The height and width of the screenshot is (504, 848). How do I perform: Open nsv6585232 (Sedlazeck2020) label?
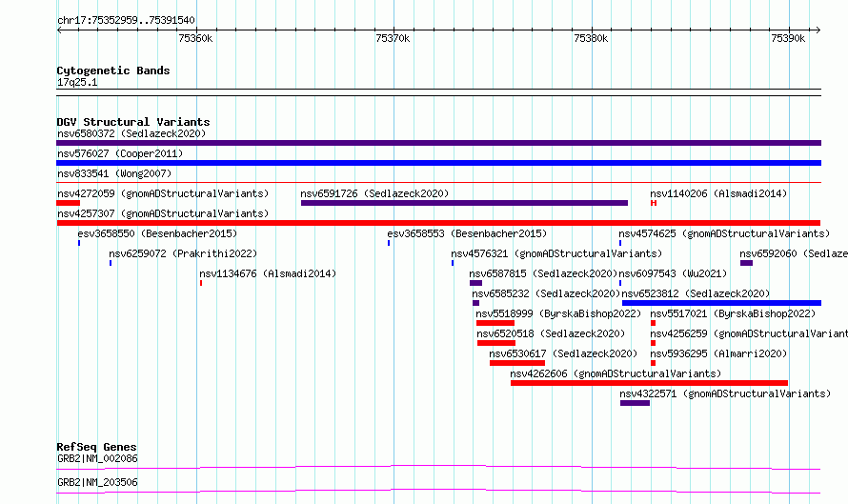(x=546, y=293)
